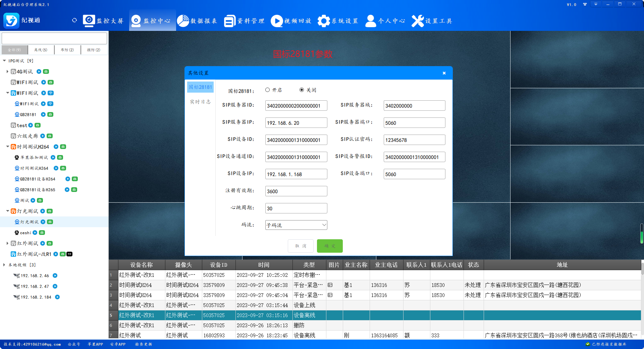
Task: Click green network icon on 4G测试 row
Action: (x=46, y=71)
